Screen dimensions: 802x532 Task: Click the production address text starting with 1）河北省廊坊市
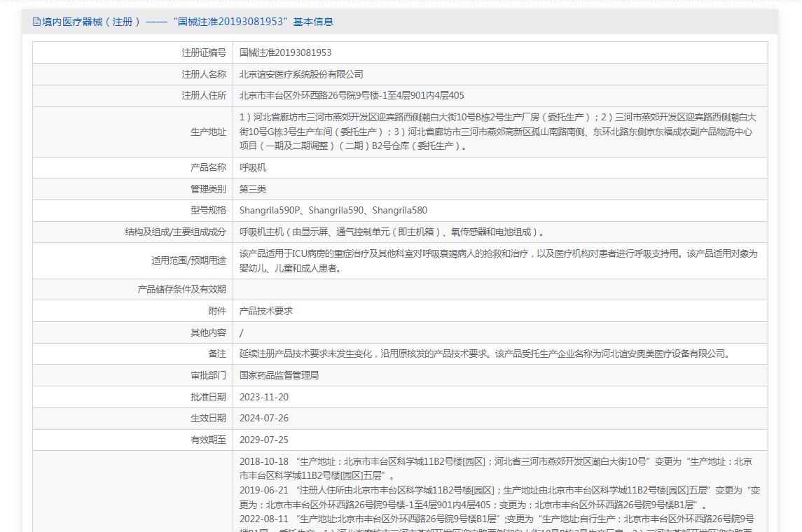[x=498, y=132]
